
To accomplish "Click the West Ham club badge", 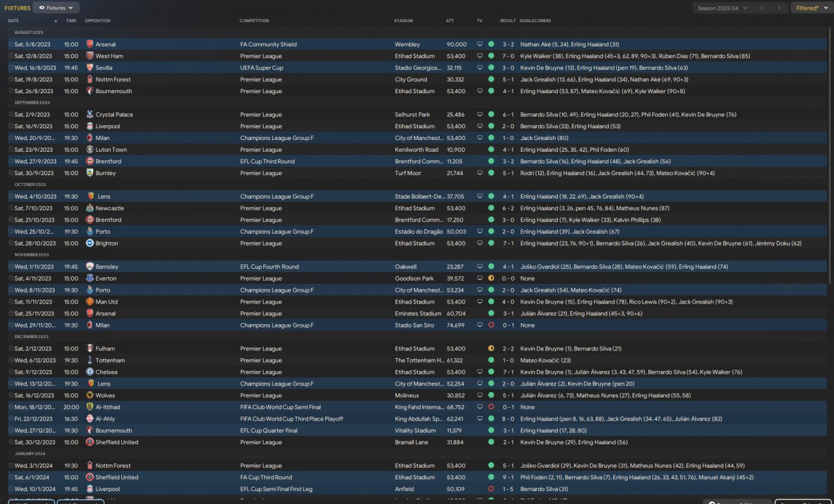I will pyautogui.click(x=90, y=56).
